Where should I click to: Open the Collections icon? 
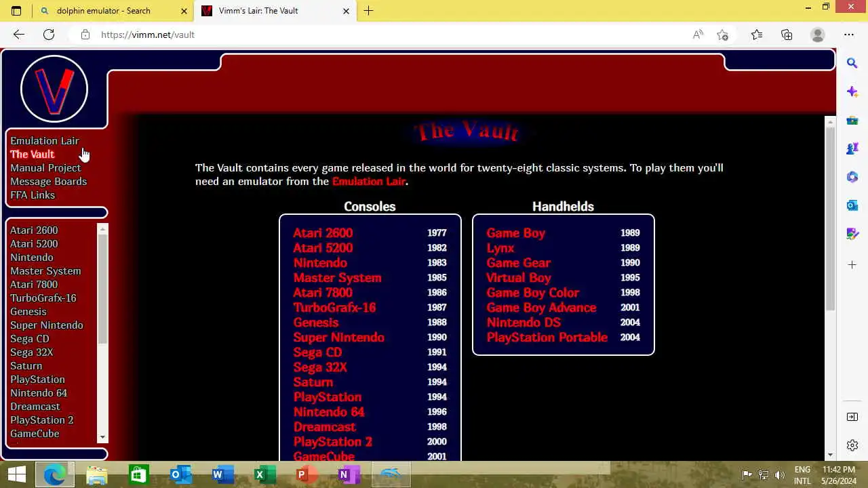click(x=787, y=35)
